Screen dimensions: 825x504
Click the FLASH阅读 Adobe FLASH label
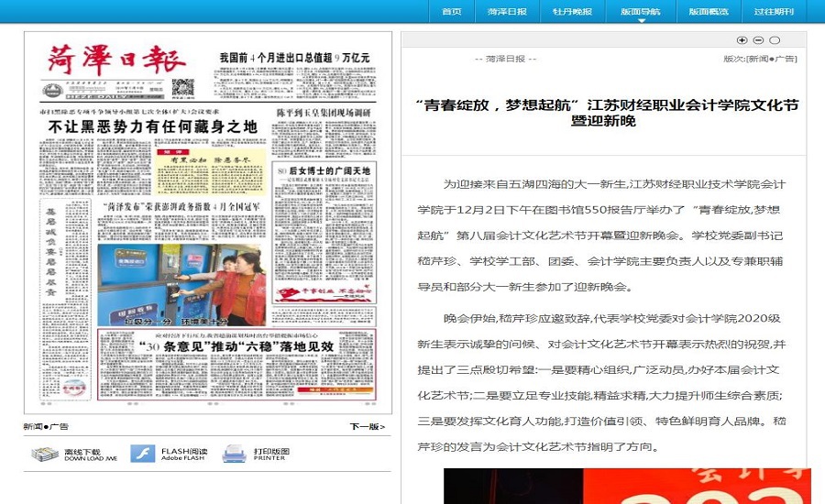tap(184, 454)
